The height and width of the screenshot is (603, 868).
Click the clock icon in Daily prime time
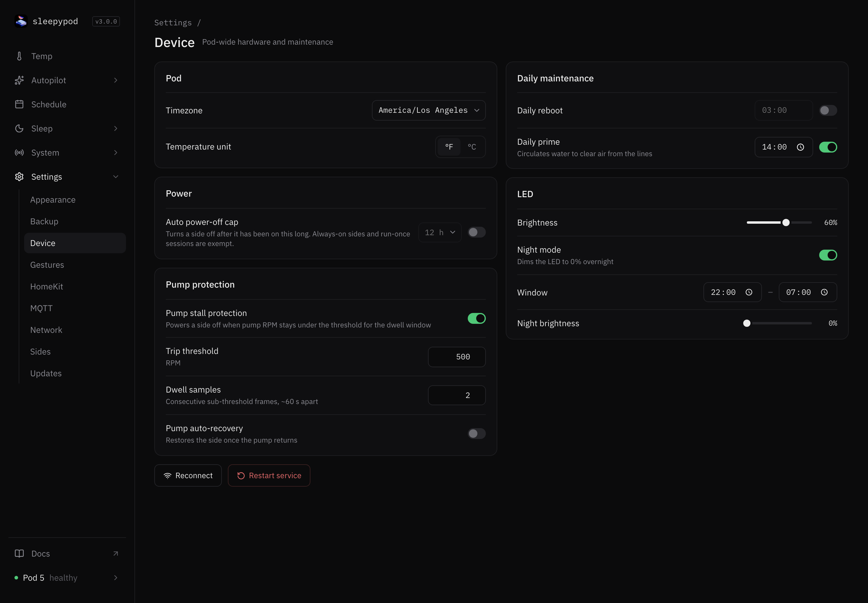[800, 147]
